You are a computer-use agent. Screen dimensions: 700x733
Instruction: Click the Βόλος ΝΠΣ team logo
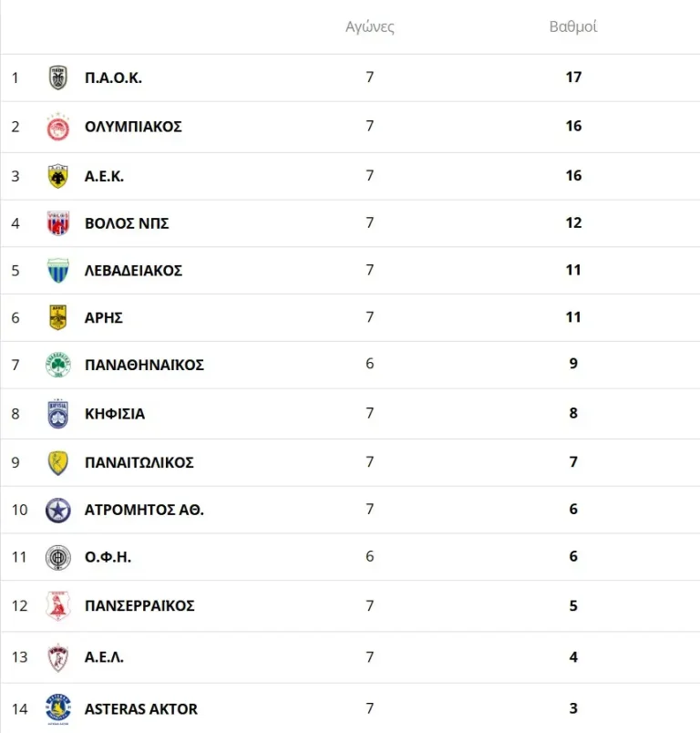[58, 223]
